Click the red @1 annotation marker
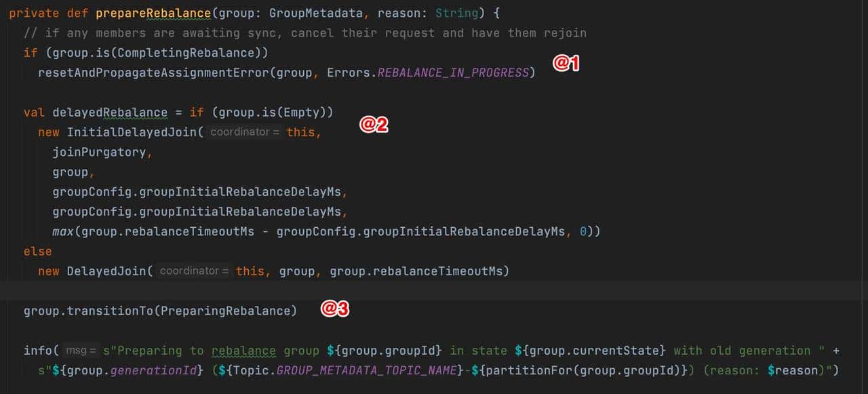 (x=566, y=64)
